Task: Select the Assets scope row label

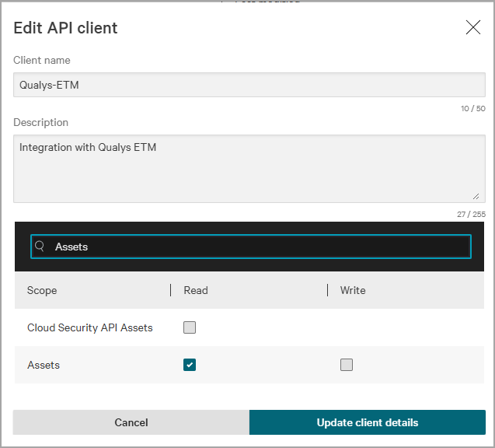Action: (44, 365)
